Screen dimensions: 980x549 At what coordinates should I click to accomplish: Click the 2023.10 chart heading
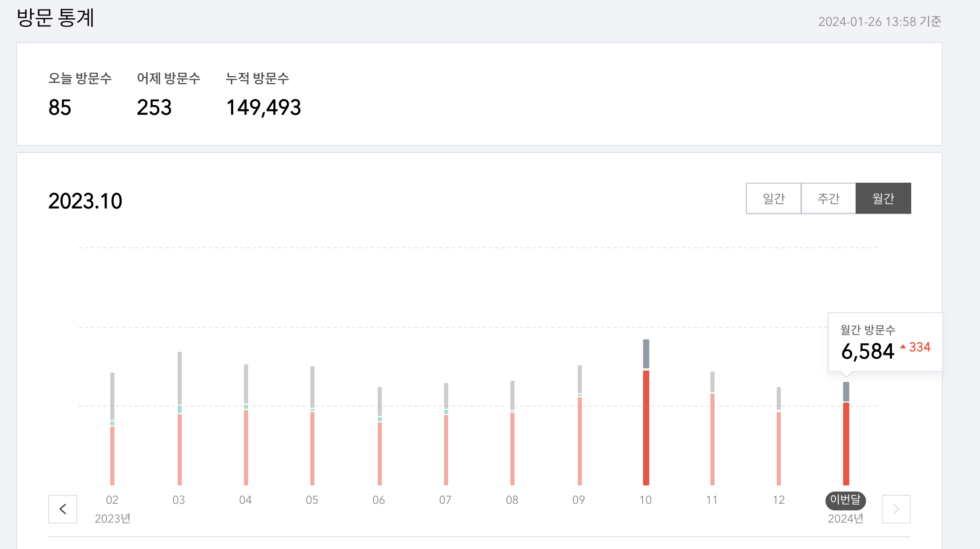tap(85, 201)
